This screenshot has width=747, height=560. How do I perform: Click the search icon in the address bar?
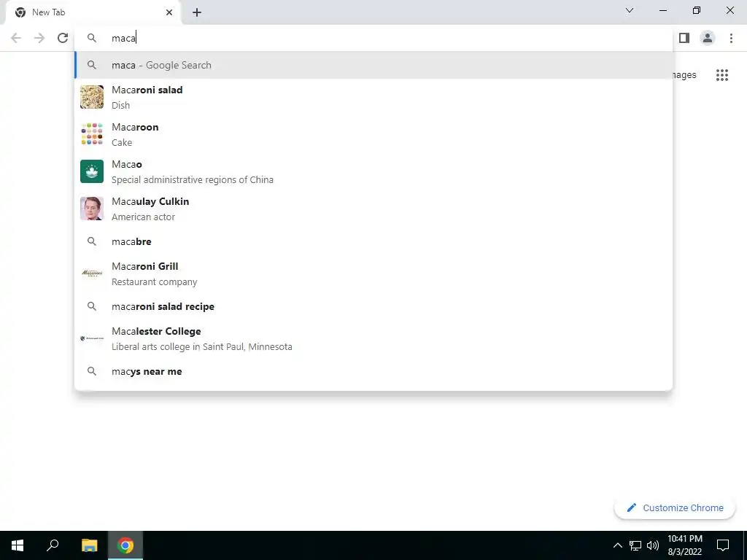click(x=92, y=38)
